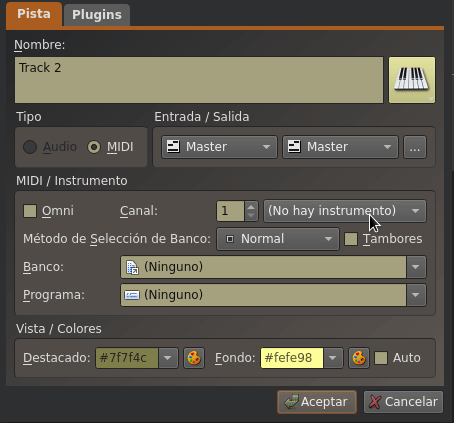This screenshot has height=423, width=454.
Task: Switch to the Plugins tab
Action: 97,15
